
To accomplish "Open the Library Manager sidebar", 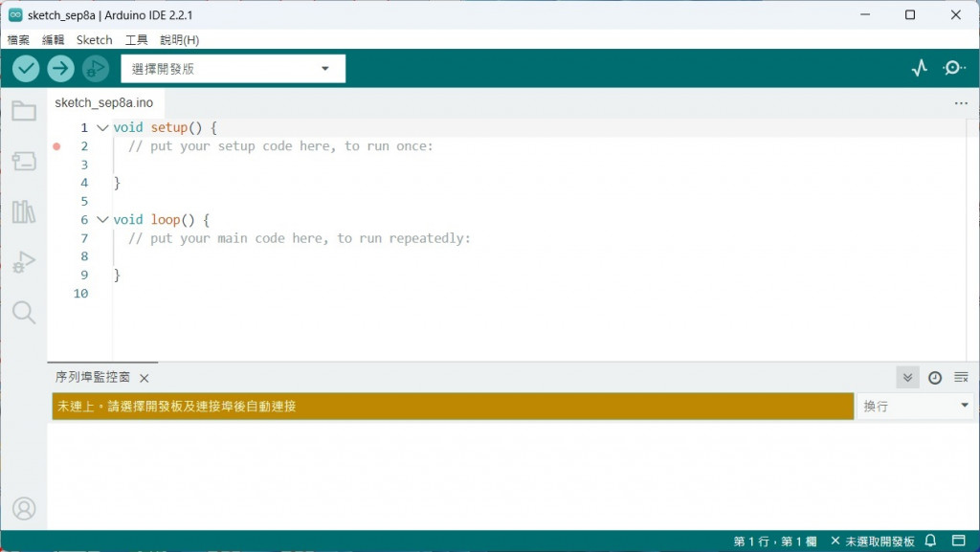I will (x=24, y=211).
